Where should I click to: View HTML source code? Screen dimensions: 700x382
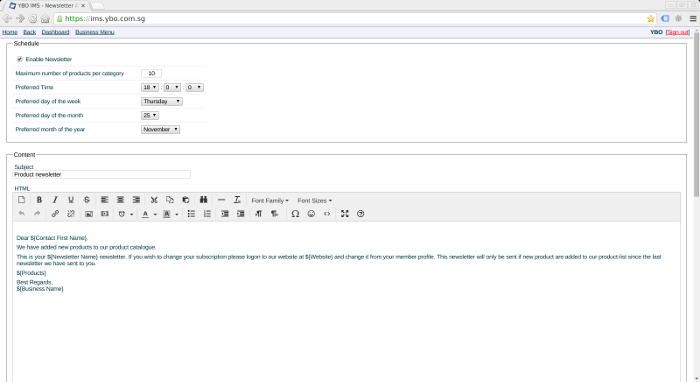click(x=327, y=214)
